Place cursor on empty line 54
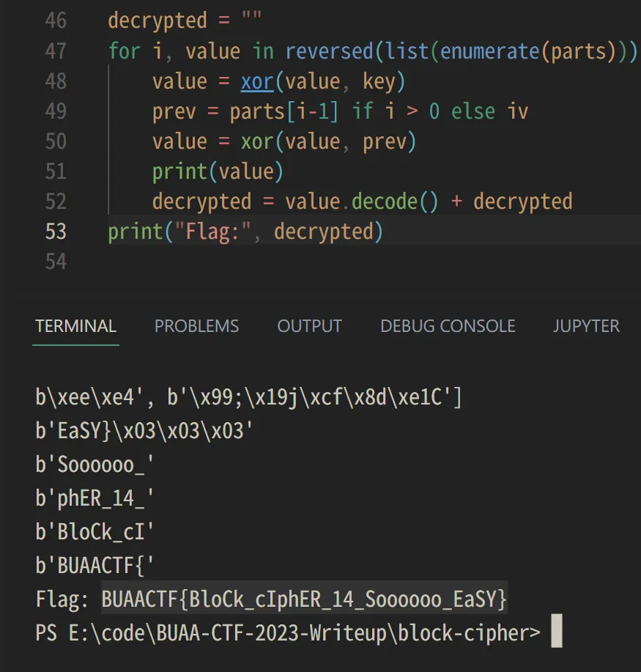 coord(293,262)
